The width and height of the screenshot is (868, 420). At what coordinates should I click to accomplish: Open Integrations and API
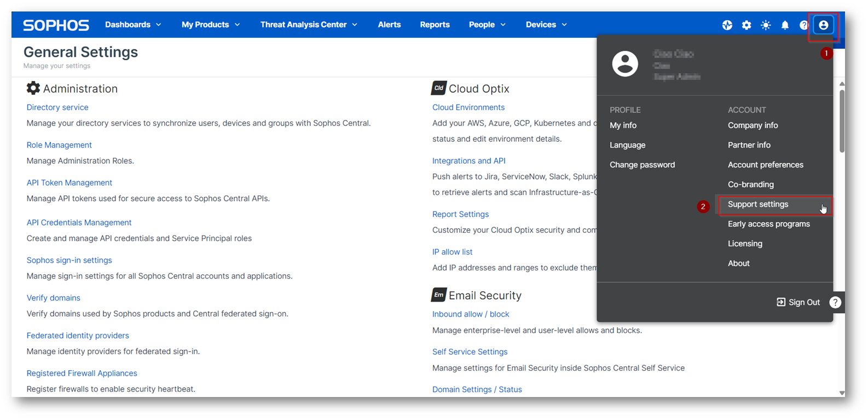point(469,161)
